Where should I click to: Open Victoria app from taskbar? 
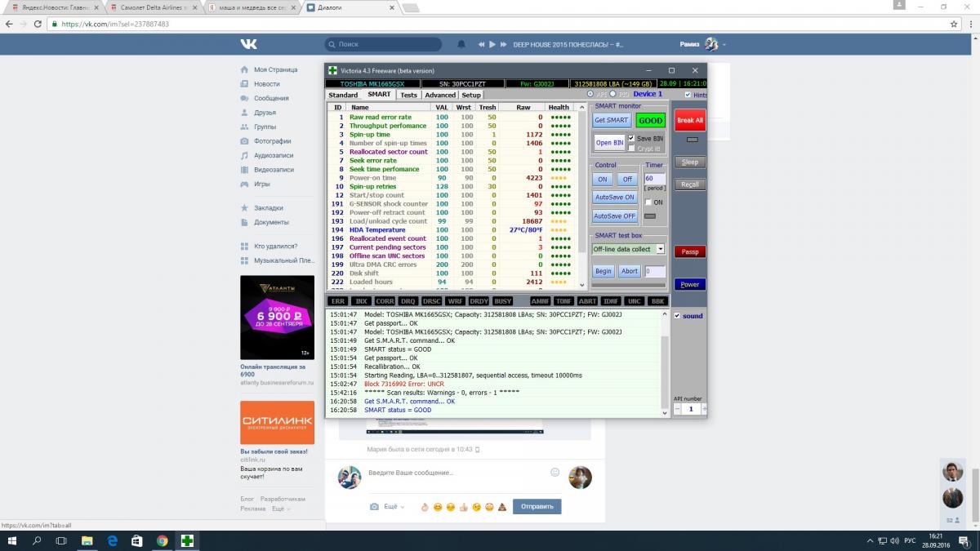click(187, 540)
